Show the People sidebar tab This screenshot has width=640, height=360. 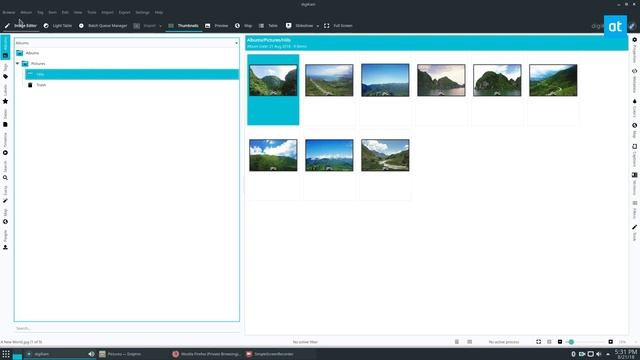coord(5,240)
